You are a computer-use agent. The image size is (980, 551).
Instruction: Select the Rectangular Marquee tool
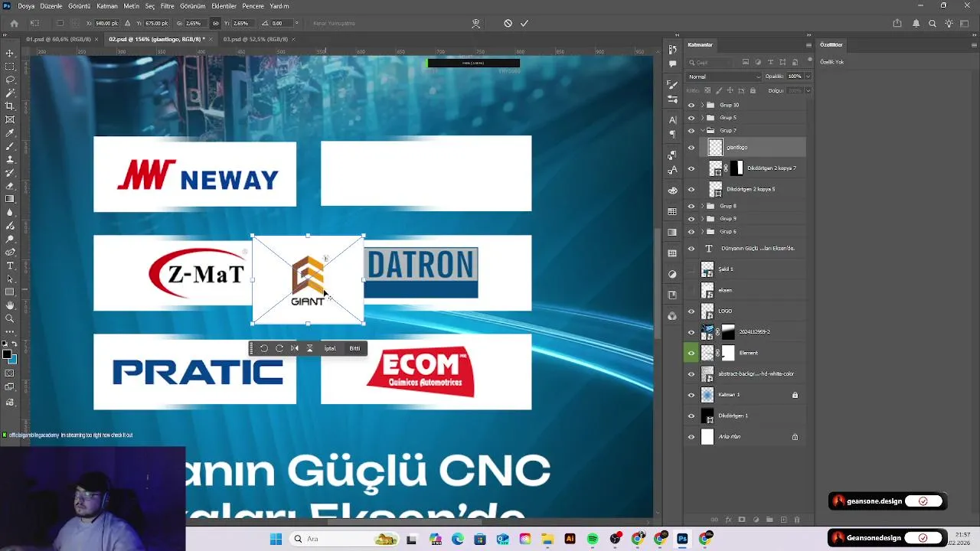pos(10,67)
